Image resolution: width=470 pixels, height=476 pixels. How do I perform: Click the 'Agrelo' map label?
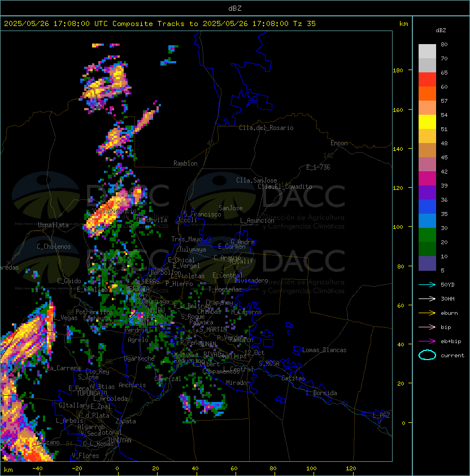138,340
